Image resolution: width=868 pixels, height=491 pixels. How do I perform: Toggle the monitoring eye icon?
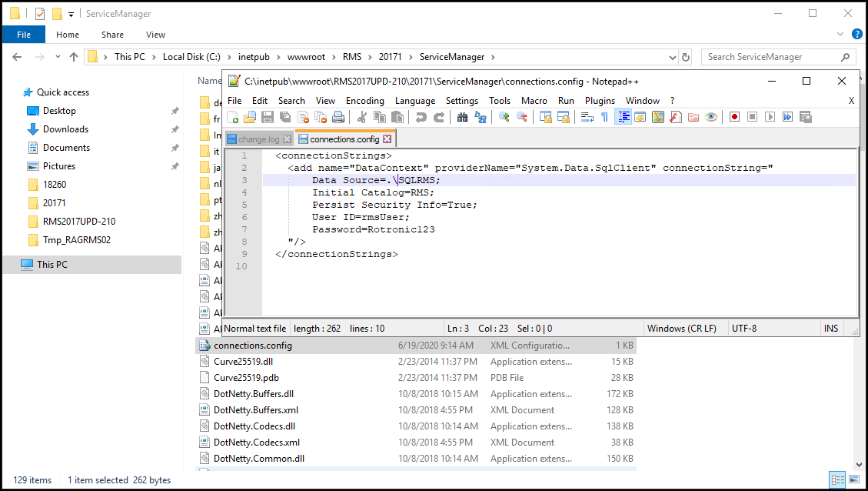(x=711, y=118)
